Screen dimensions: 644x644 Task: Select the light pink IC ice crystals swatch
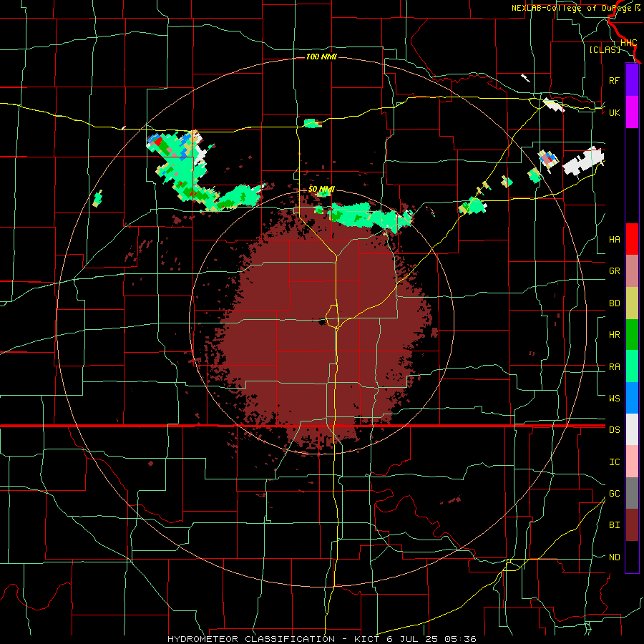coord(632,462)
